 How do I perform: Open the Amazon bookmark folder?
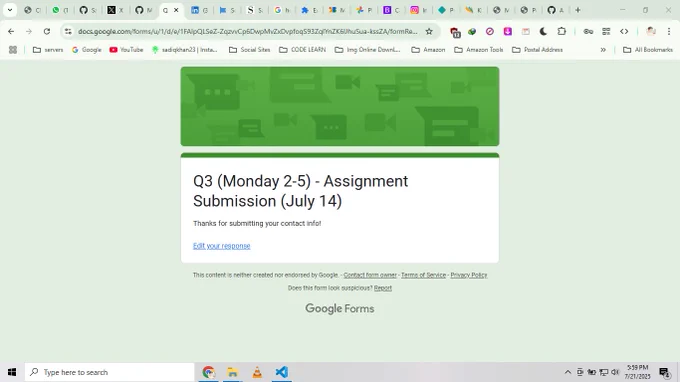coord(428,50)
